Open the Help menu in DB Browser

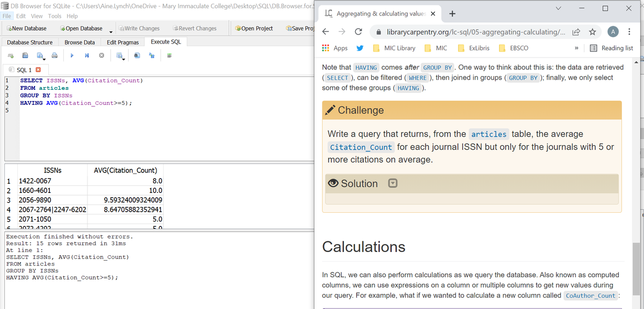point(72,16)
